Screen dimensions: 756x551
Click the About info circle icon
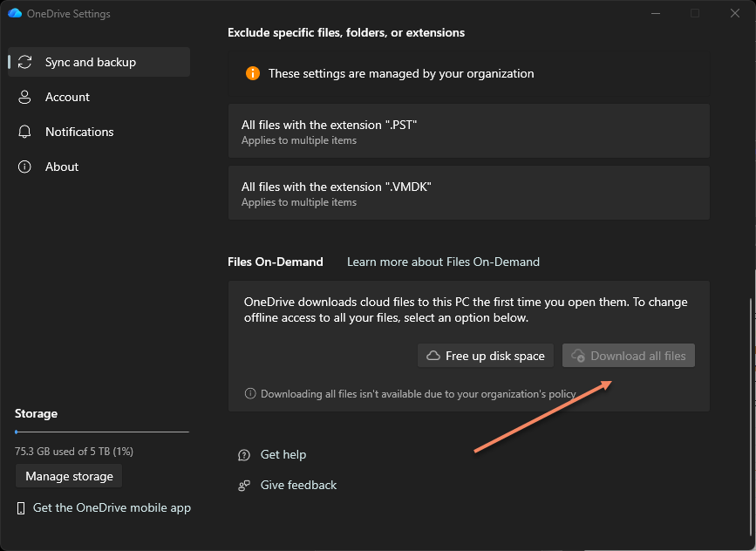[x=24, y=167]
